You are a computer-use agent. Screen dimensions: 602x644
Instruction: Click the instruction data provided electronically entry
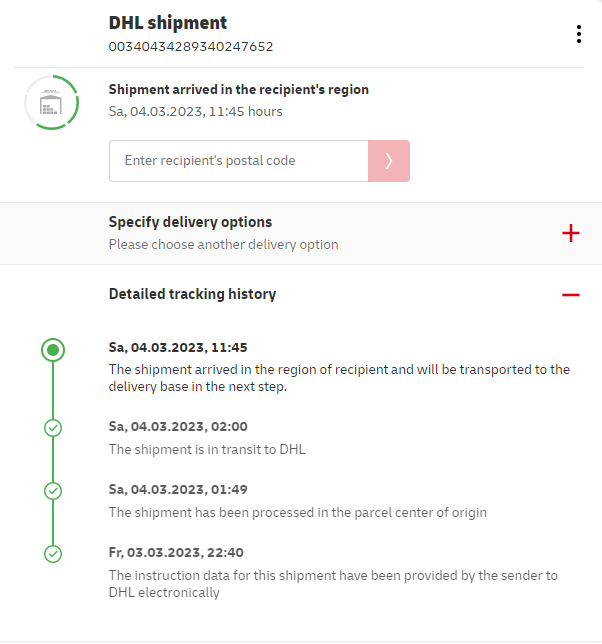tap(333, 583)
